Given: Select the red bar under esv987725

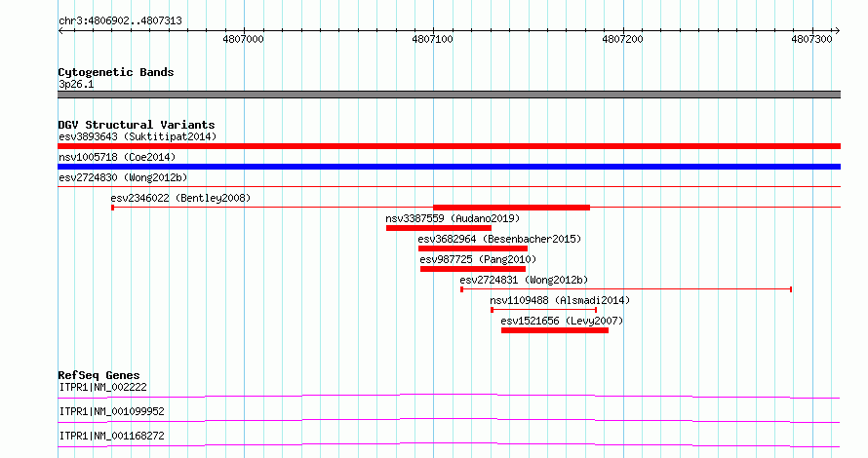Looking at the screenshot, I should (x=473, y=269).
